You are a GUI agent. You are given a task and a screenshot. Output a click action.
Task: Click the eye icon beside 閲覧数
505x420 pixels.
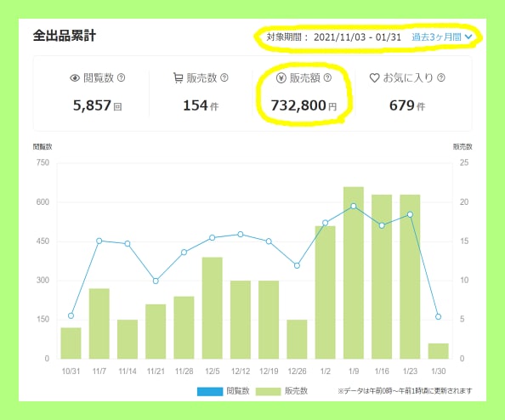click(75, 78)
